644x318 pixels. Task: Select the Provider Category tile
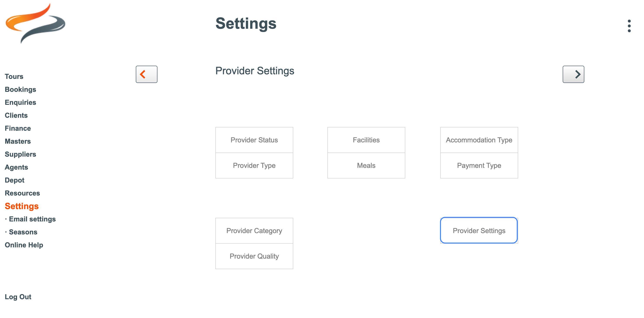pos(254,231)
